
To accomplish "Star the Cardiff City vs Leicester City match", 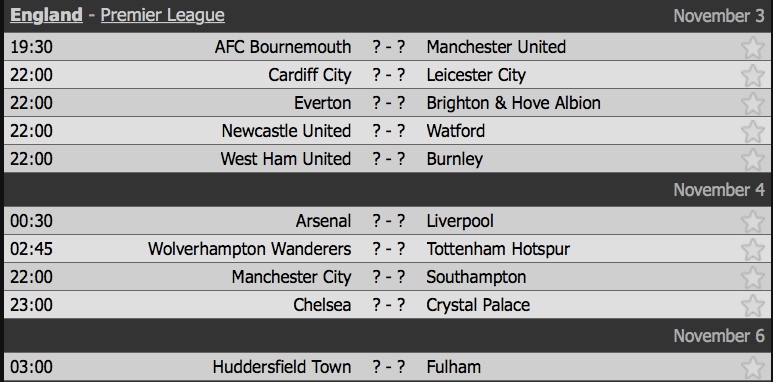I will [x=752, y=75].
